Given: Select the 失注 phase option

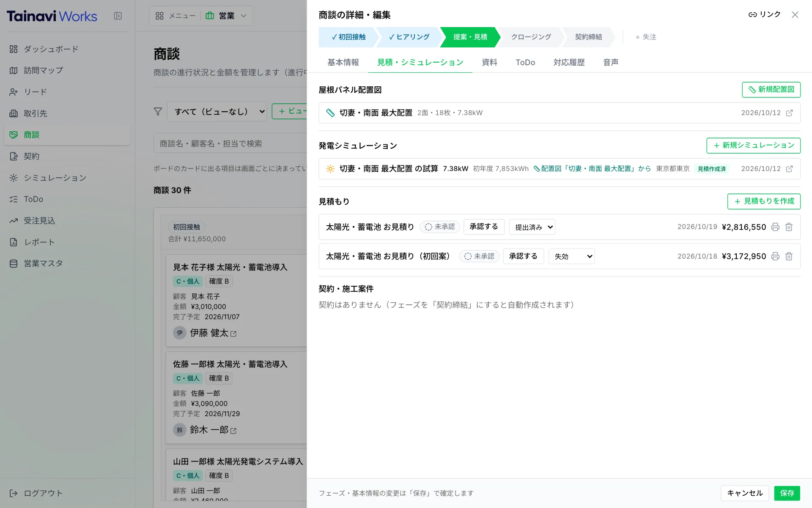Looking at the screenshot, I should [646, 37].
